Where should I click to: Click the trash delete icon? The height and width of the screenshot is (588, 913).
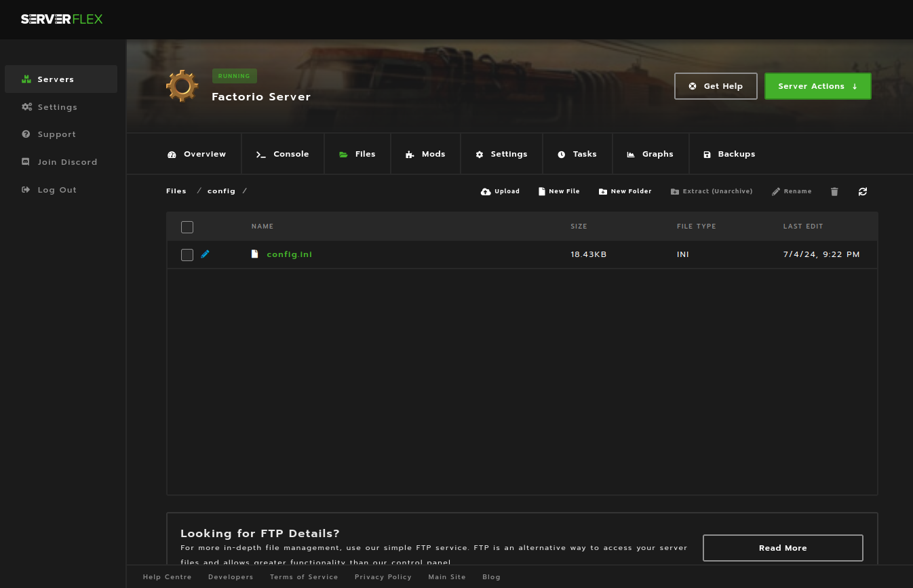click(834, 192)
